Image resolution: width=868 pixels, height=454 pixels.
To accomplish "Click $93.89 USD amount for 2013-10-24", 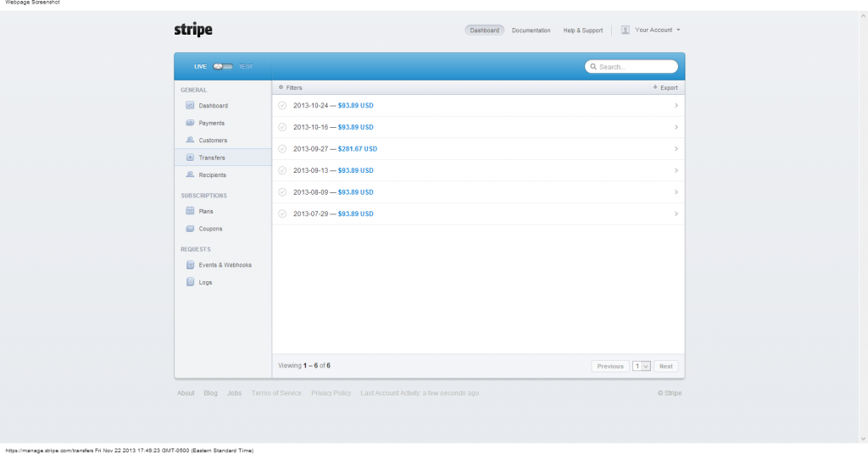I will 355,105.
